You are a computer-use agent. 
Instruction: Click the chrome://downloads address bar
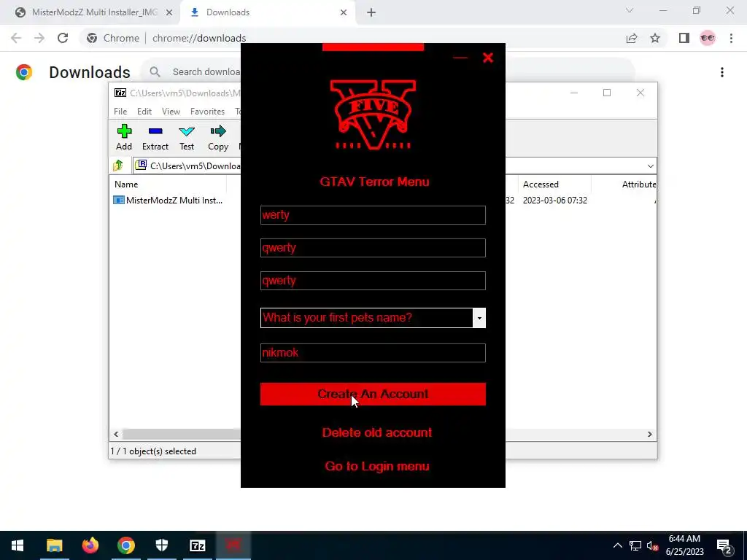click(199, 38)
